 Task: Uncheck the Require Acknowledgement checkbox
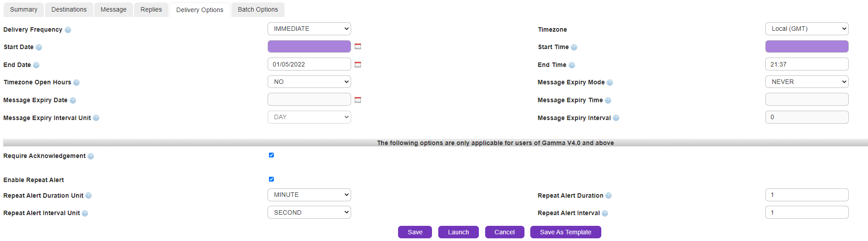coord(271,155)
